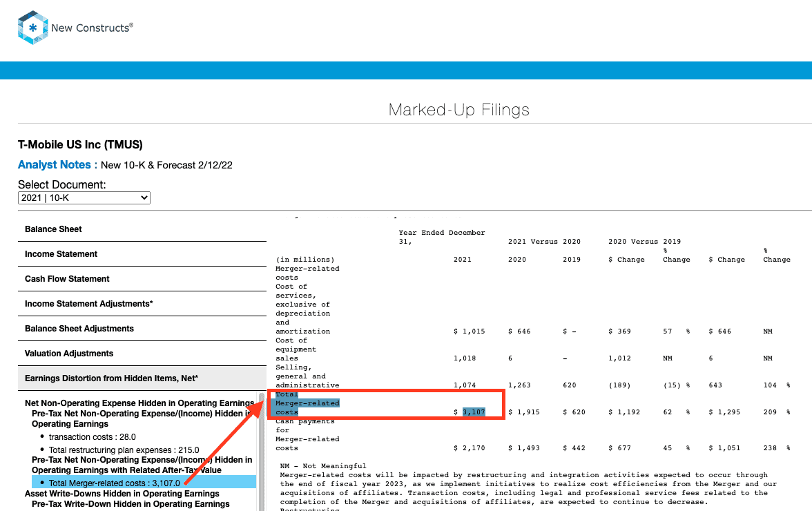
Task: Click the 2020 total value $ 1,915
Action: (523, 412)
